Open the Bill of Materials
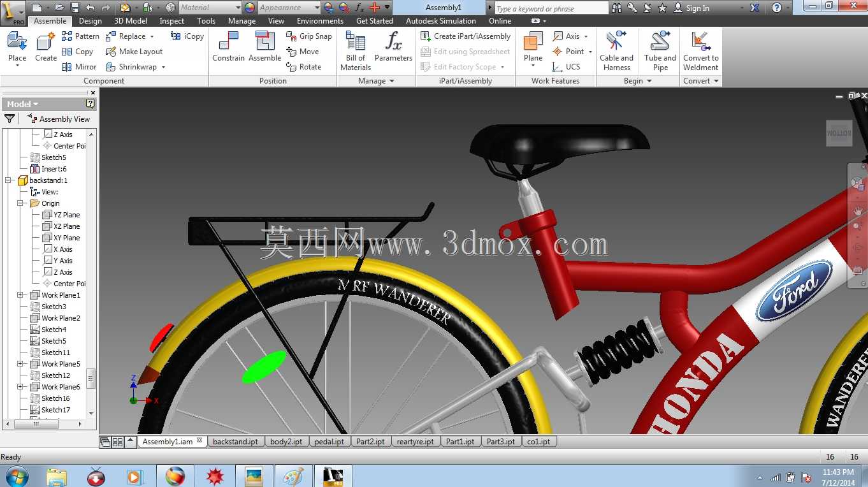Screen dimensions: 868x487 [356, 51]
